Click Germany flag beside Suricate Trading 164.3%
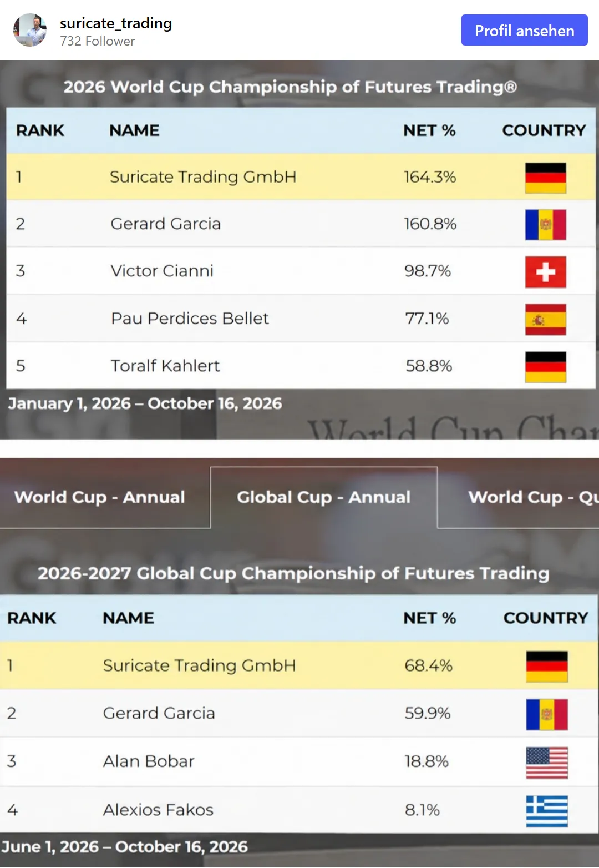The width and height of the screenshot is (599, 868). point(546,178)
